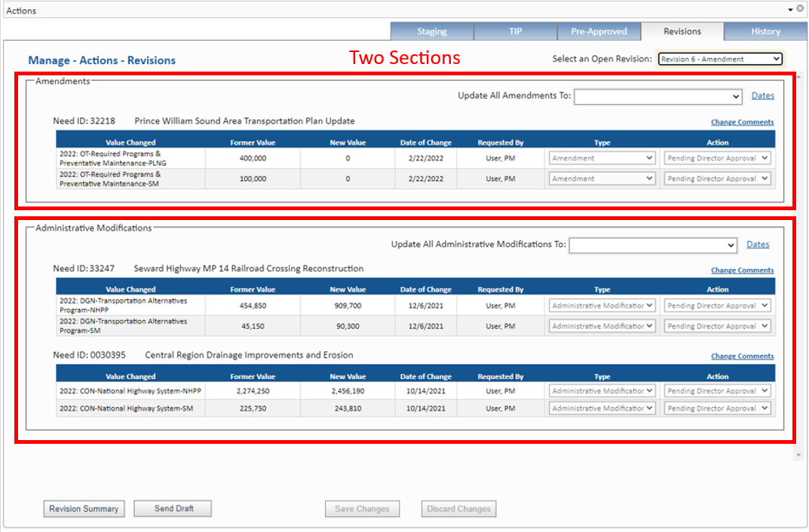The height and width of the screenshot is (532, 809).
Task: Open Action dropdown for Preventative Maintenance-PLNG row
Action: (717, 158)
